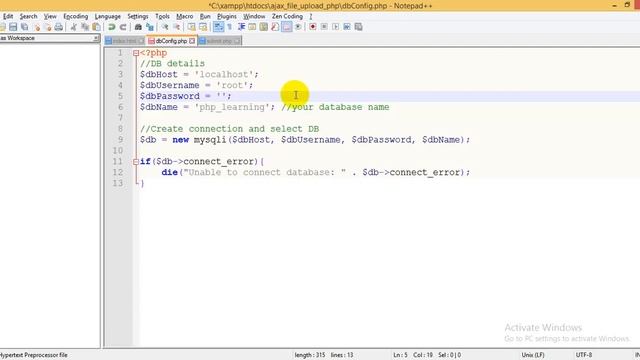Open the Edit menu

point(8,16)
